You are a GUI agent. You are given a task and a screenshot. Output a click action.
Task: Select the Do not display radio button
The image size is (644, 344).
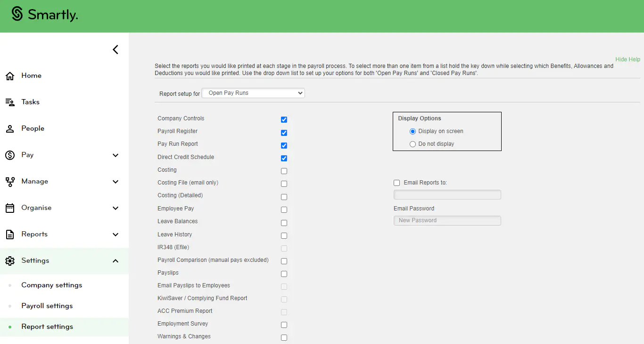[x=413, y=143]
